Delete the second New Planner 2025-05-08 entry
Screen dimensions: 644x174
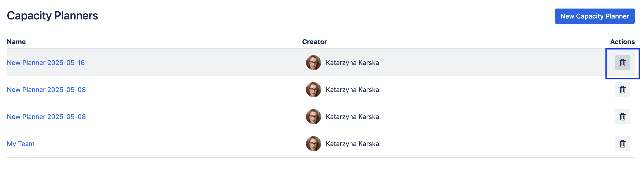(x=622, y=117)
